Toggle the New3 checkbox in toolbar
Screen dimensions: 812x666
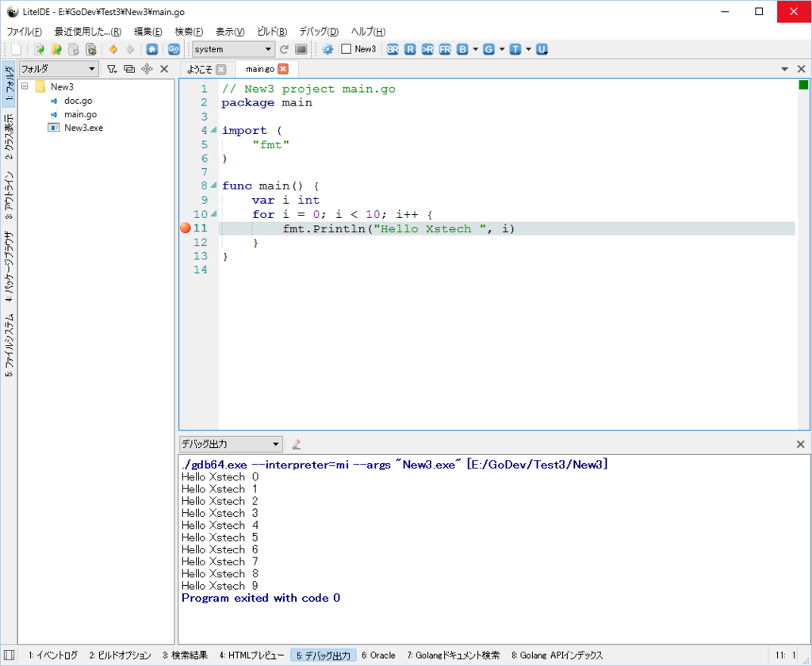[346, 49]
